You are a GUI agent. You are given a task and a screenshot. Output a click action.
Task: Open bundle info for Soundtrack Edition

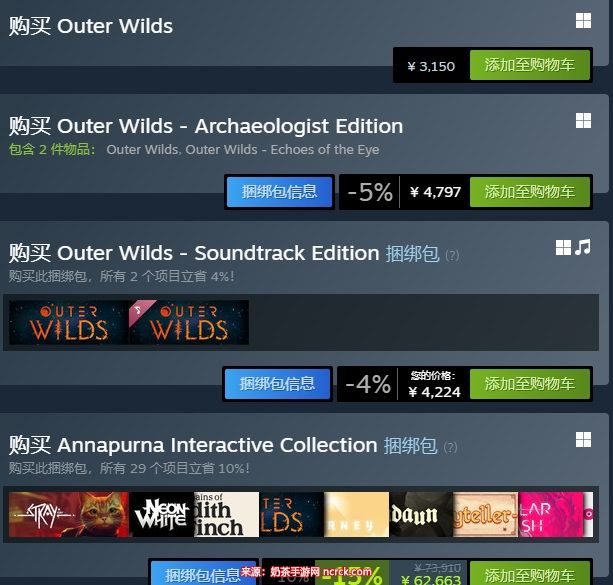click(277, 384)
